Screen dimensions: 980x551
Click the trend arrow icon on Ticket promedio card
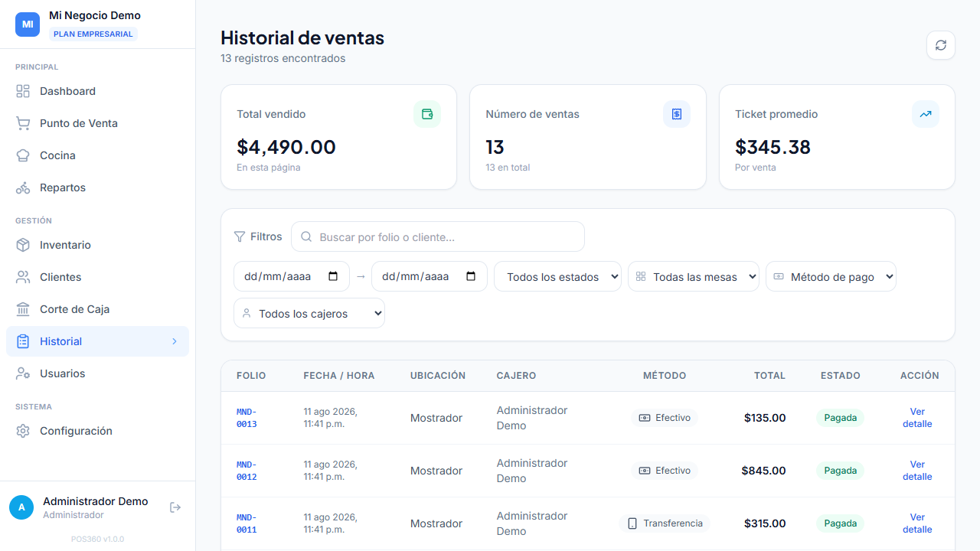click(x=926, y=114)
